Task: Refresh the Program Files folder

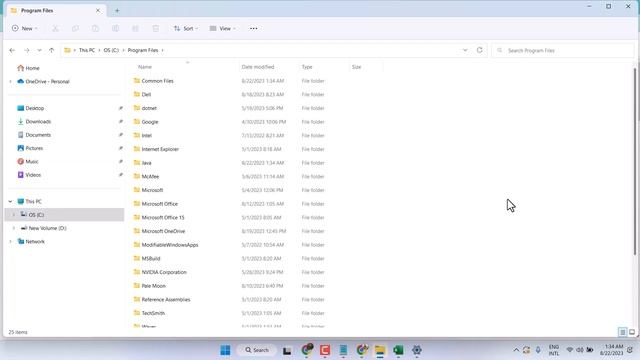Action: tap(480, 50)
